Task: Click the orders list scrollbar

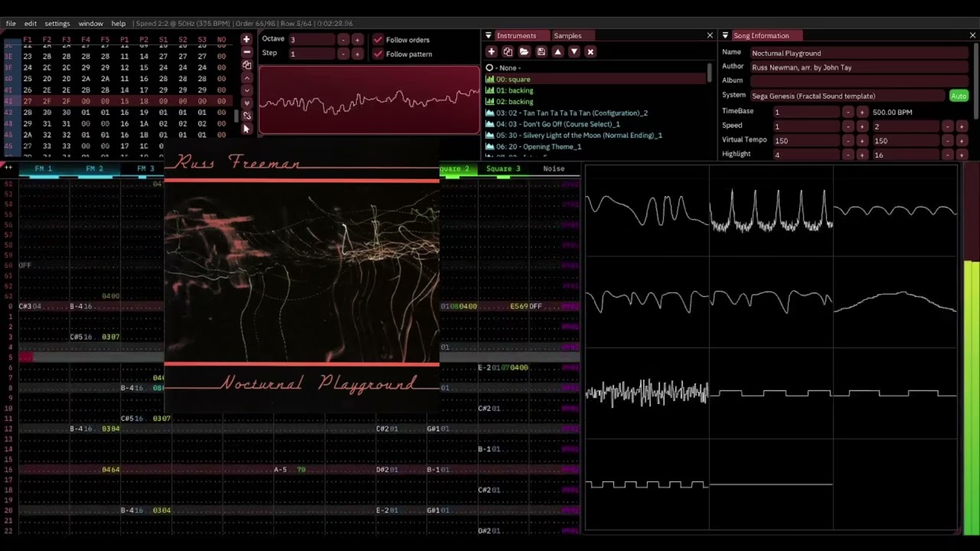Action: point(236,116)
